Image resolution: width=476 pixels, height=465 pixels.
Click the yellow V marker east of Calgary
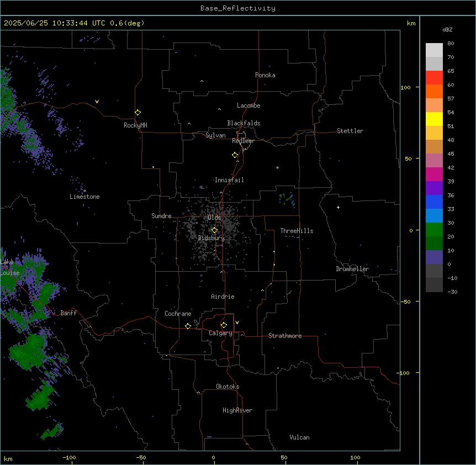click(x=237, y=323)
